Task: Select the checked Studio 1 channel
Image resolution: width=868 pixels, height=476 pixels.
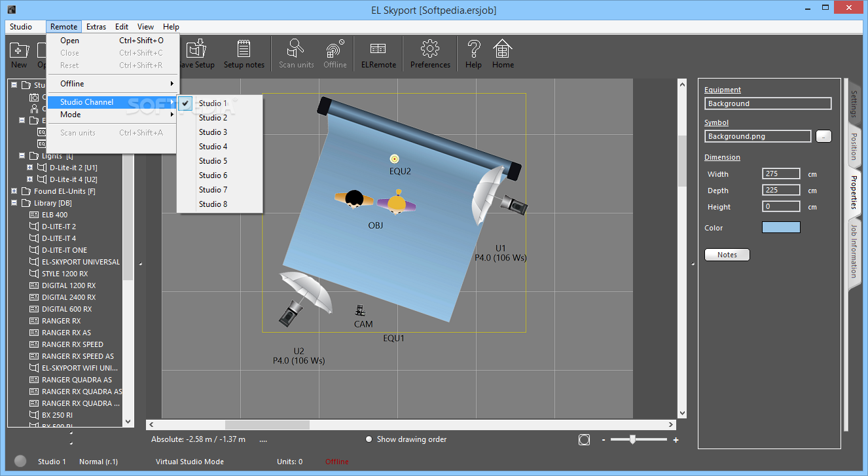Action: (220, 103)
